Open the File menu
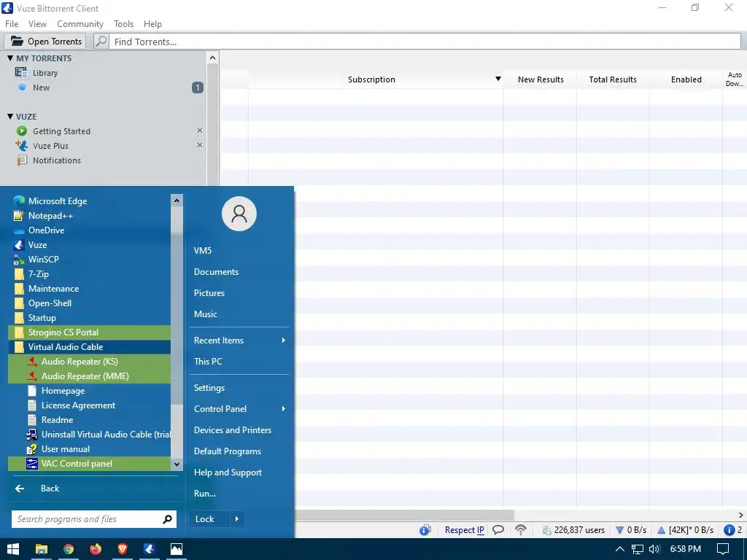The width and height of the screenshot is (747, 560). point(12,24)
